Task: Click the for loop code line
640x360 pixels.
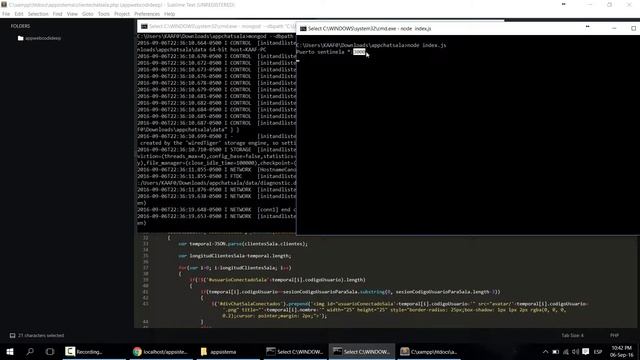Action: tap(235, 268)
